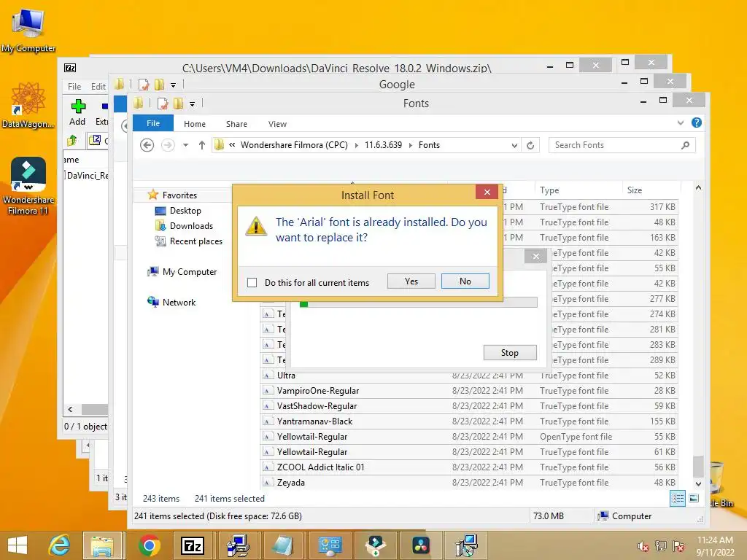Select Favorites in navigation pane
The image size is (747, 560).
(x=179, y=195)
